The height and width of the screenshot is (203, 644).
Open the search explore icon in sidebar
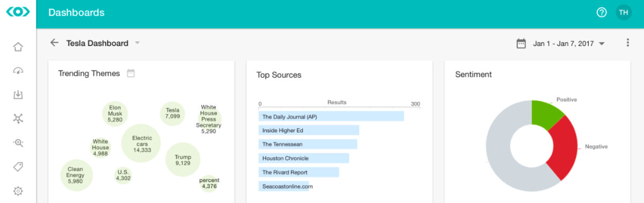[18, 143]
